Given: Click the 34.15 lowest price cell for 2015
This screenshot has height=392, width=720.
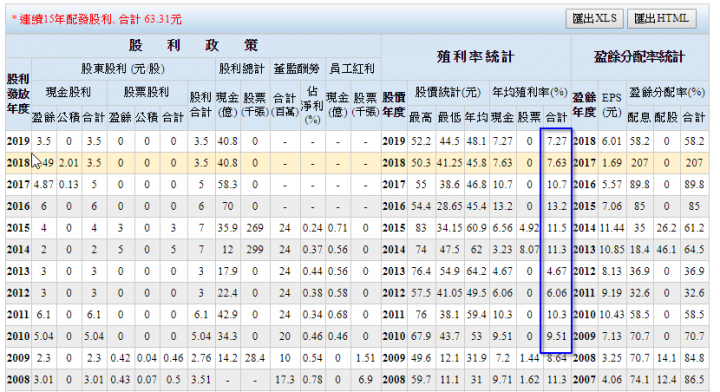Looking at the screenshot, I should tap(449, 228).
